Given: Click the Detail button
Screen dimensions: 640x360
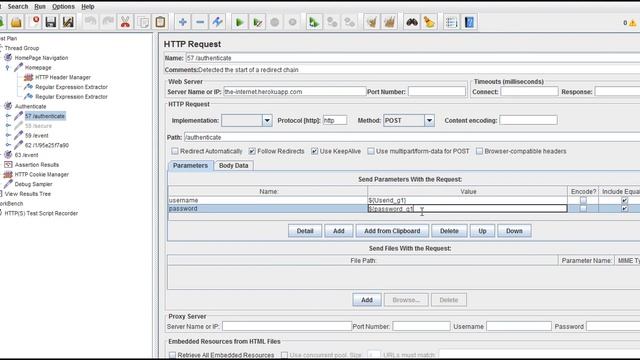Looking at the screenshot, I should 305,231.
